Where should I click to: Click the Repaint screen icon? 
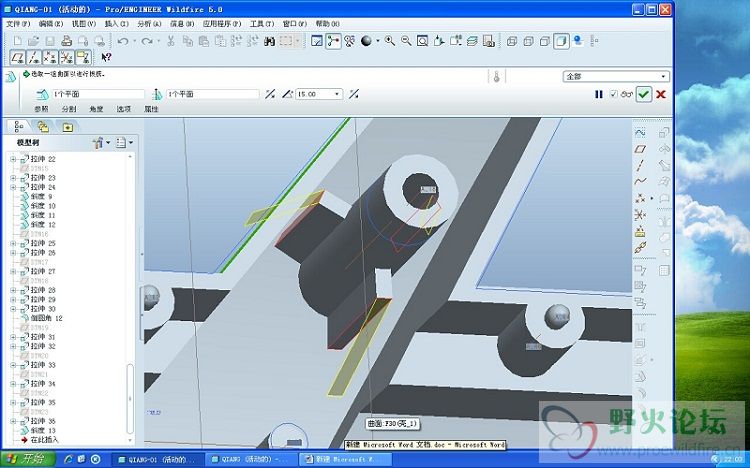(317, 41)
